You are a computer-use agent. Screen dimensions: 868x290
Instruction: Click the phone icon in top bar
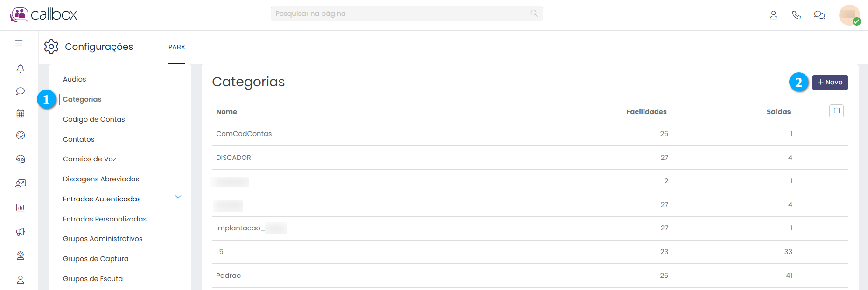[796, 15]
